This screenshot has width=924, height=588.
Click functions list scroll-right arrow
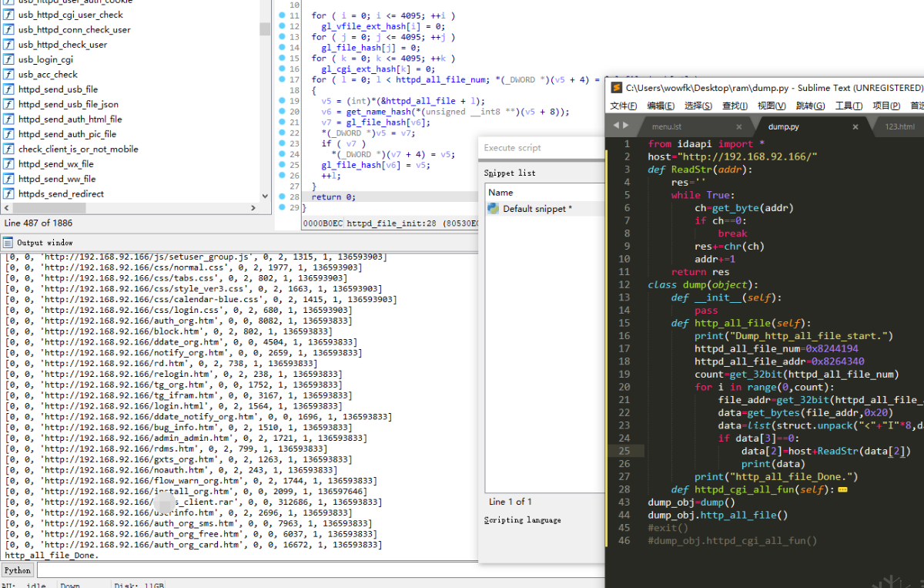(x=254, y=208)
